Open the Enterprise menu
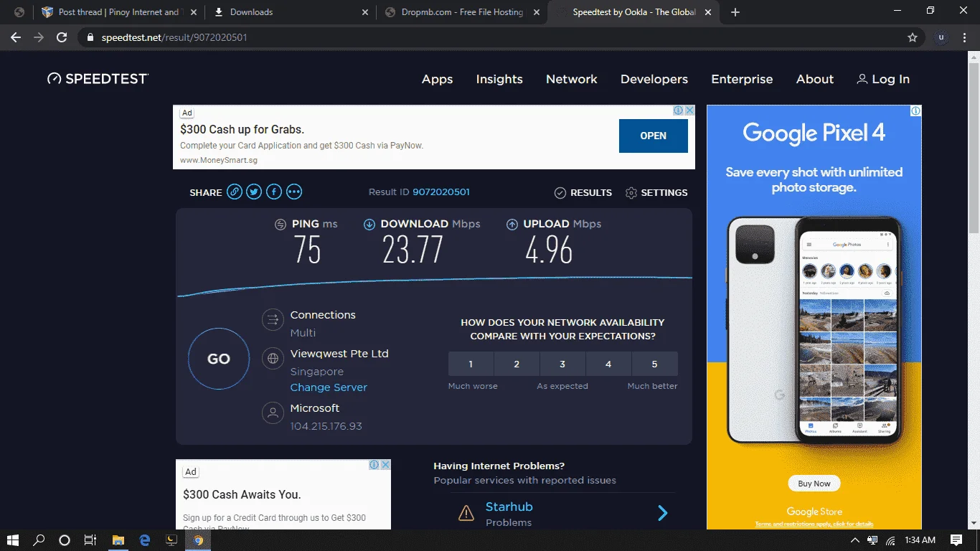 click(x=742, y=80)
